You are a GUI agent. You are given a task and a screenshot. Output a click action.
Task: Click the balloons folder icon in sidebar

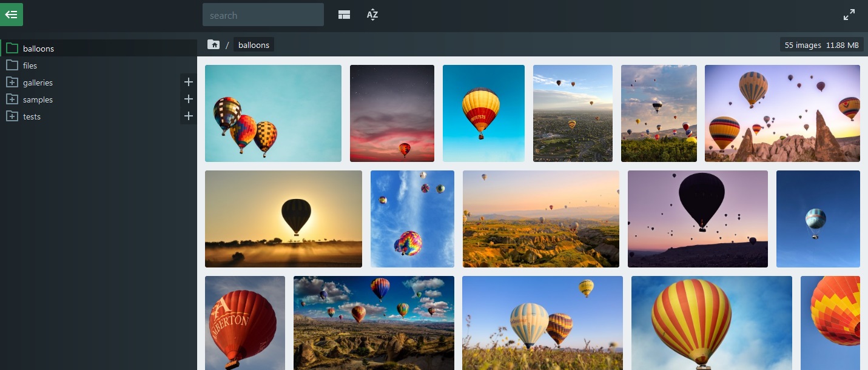tap(12, 49)
